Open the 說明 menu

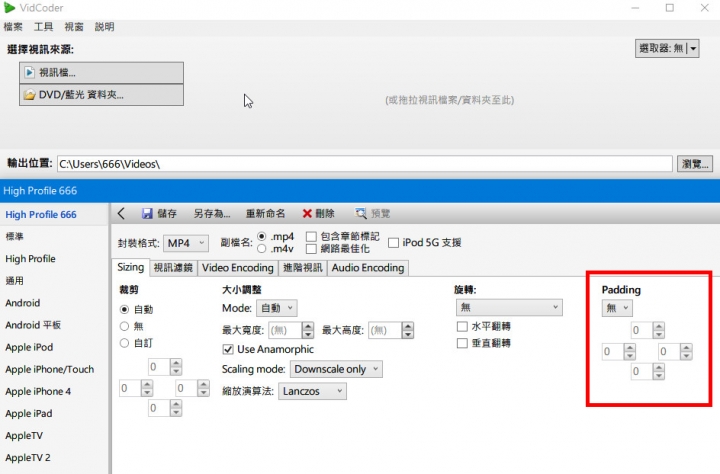[x=104, y=27]
